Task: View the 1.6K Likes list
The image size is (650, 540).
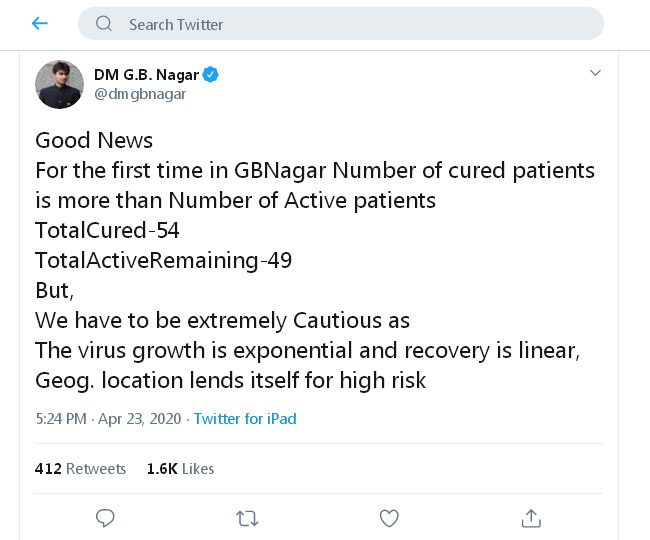Action: pyautogui.click(x=180, y=468)
